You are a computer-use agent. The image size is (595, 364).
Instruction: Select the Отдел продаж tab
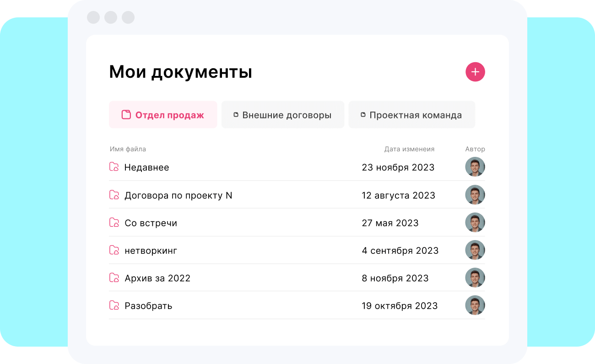[163, 115]
